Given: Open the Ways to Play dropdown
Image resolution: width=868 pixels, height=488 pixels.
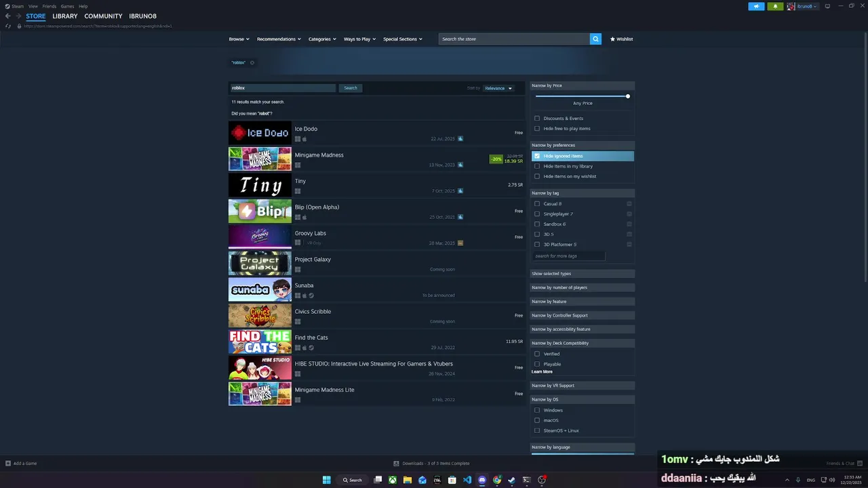Looking at the screenshot, I should click(x=359, y=39).
